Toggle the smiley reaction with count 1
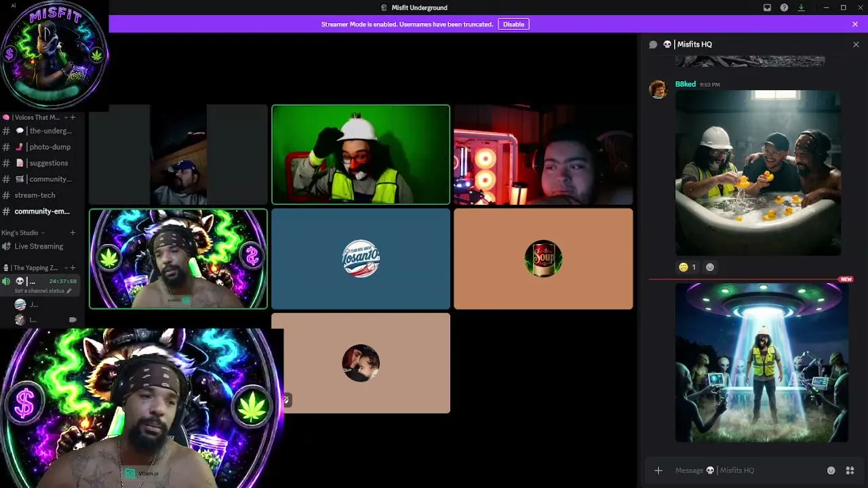Screen dimensions: 868x488 (688, 267)
